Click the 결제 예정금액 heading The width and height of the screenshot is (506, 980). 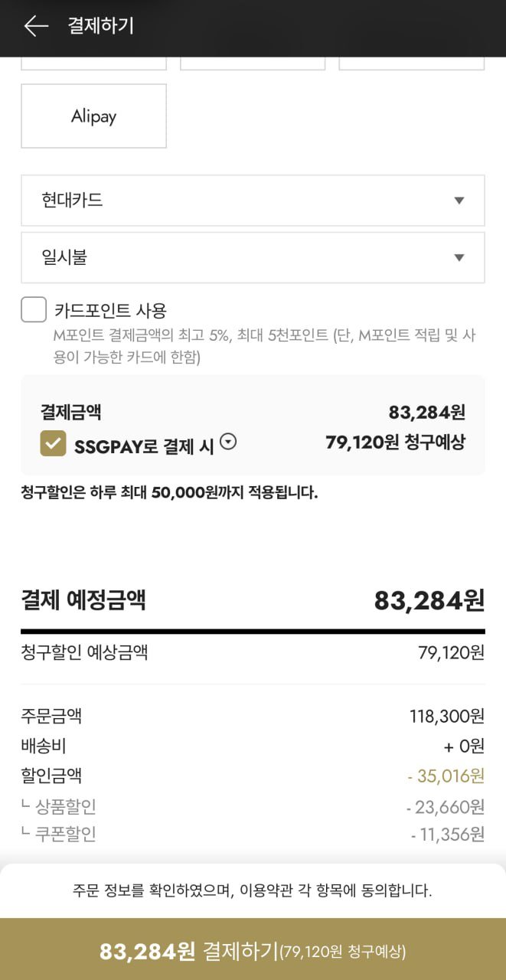click(83, 599)
